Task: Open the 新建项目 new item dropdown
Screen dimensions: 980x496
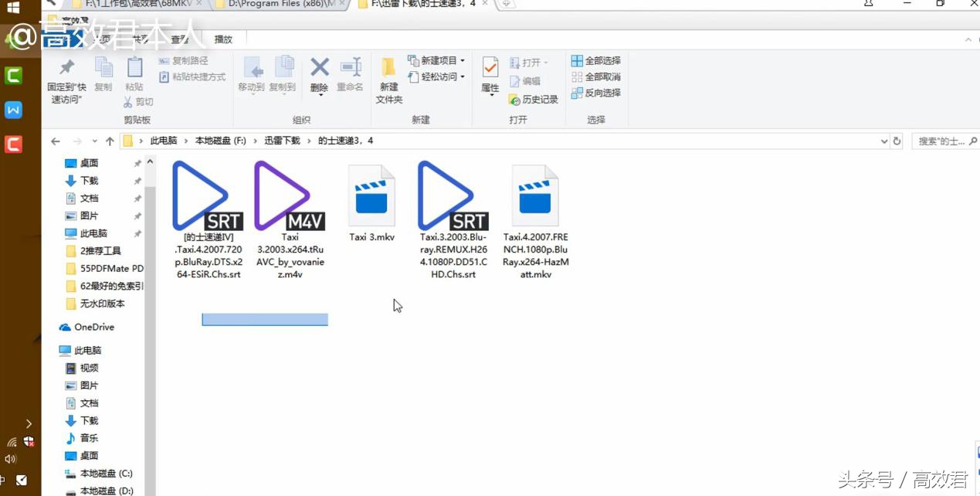Action: (x=436, y=61)
